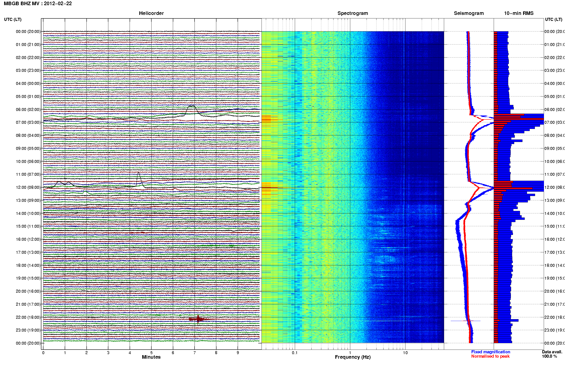The image size is (588, 368).
Task: Select left time label '23:00 (19:00)'
Action: [28, 330]
